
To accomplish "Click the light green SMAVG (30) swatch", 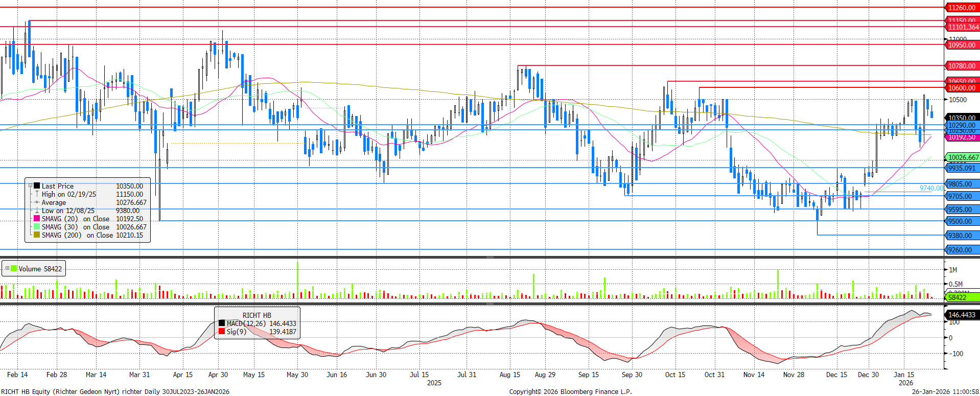I will (x=37, y=227).
